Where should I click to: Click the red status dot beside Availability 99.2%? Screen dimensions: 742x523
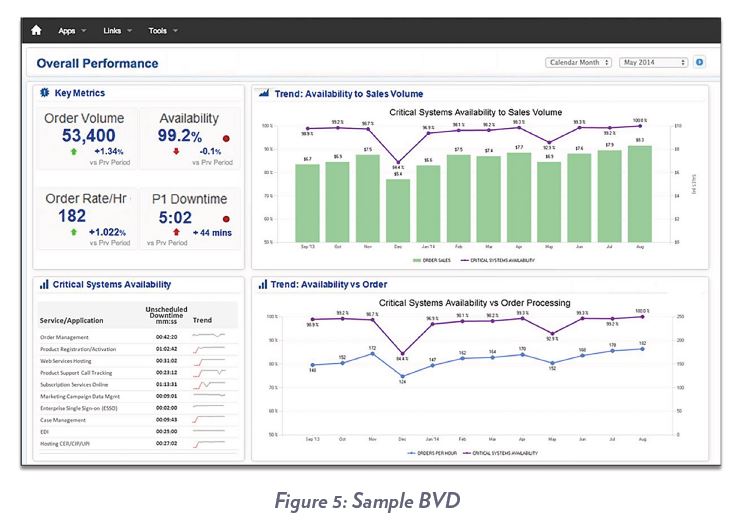point(226,139)
